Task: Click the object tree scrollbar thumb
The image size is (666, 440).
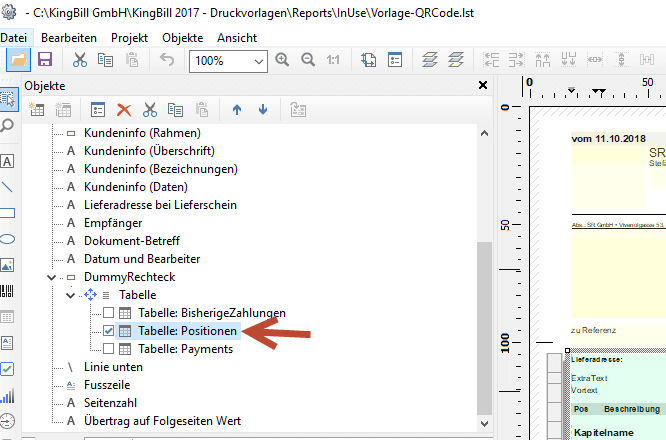Action: (484, 328)
